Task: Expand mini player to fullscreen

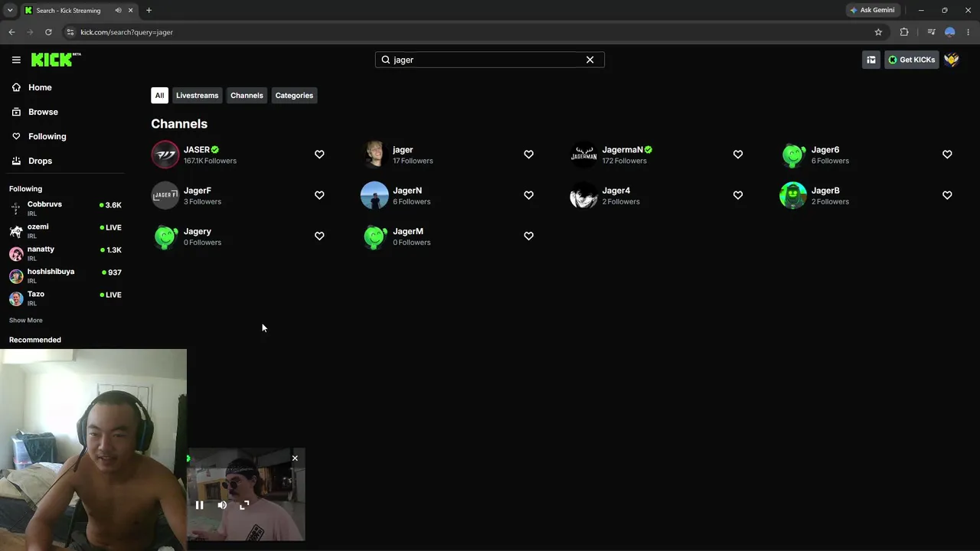Action: click(x=244, y=505)
